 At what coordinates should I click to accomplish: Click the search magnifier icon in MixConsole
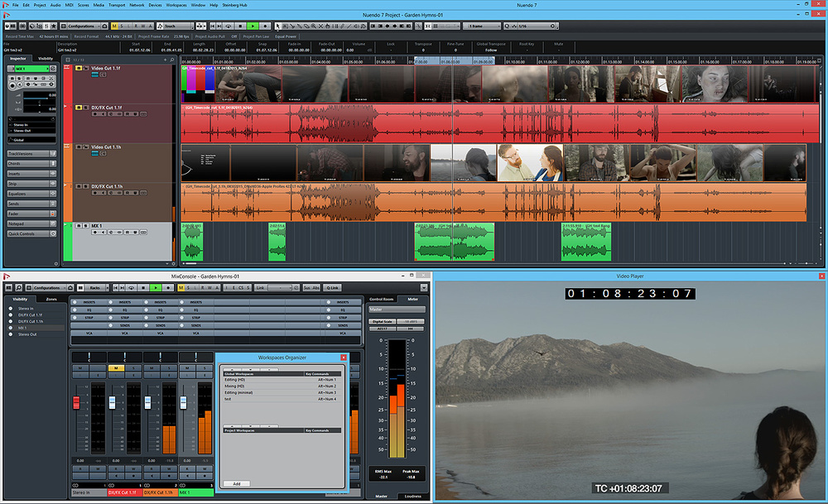point(19,287)
